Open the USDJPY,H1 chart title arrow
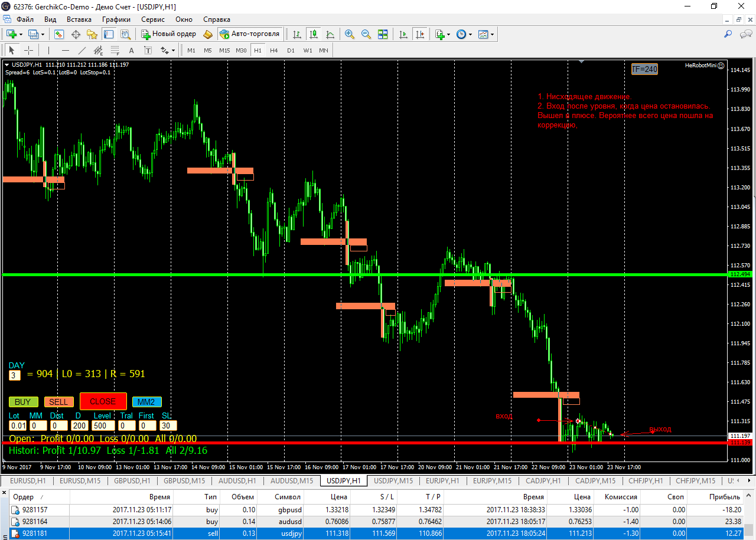The width and height of the screenshot is (756, 540). tap(7, 64)
